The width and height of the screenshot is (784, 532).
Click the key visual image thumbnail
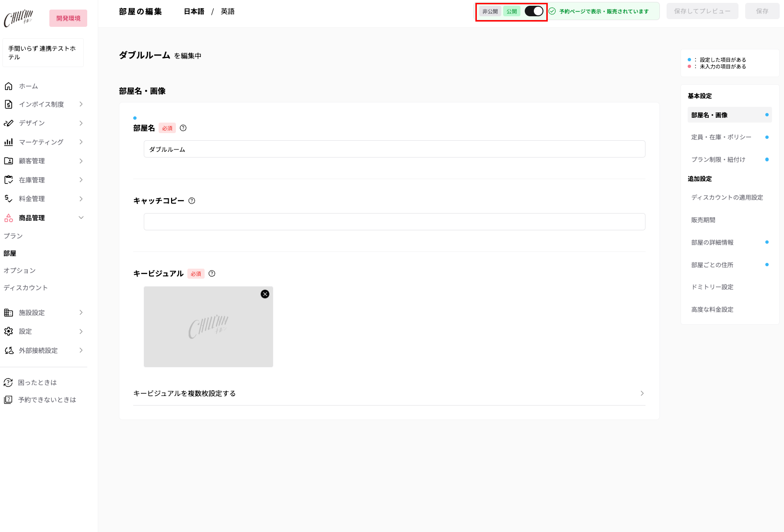(x=208, y=327)
